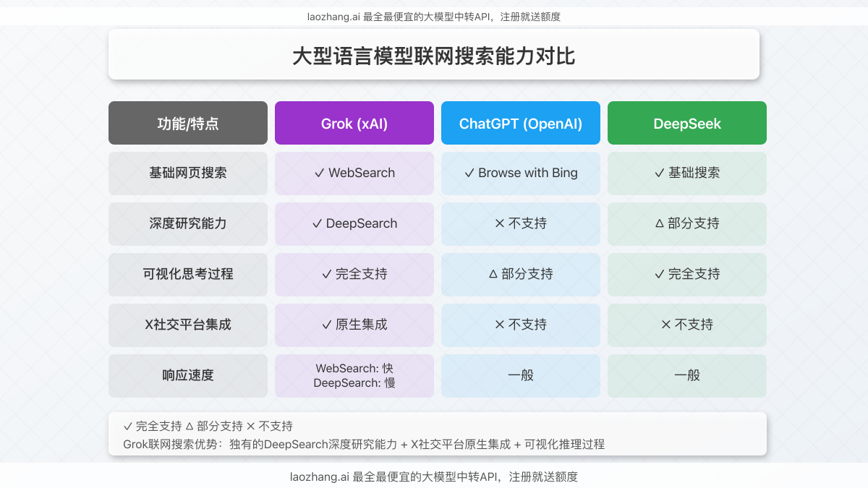
Task: Click DeepSeek's 一般 response speed cell
Action: point(687,376)
